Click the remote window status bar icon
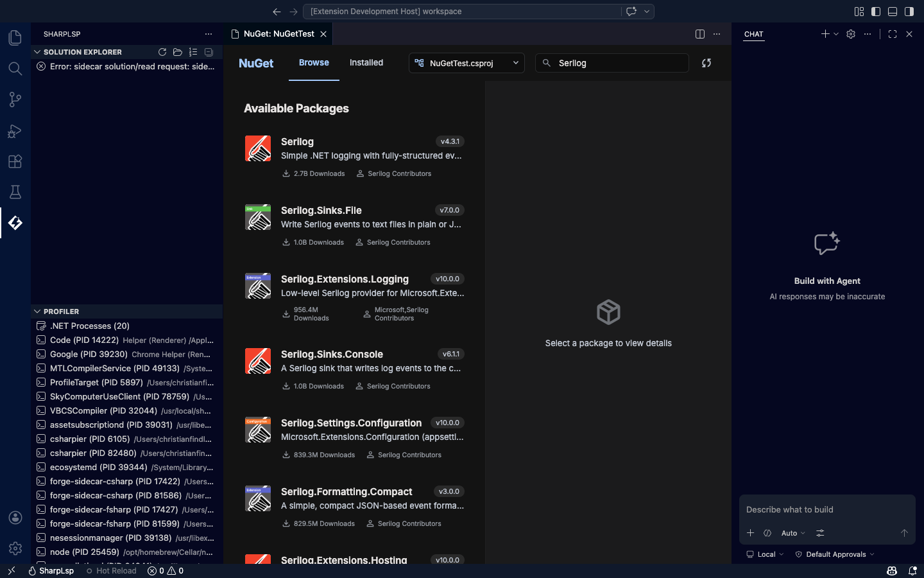This screenshot has height=578, width=924. (x=11, y=571)
